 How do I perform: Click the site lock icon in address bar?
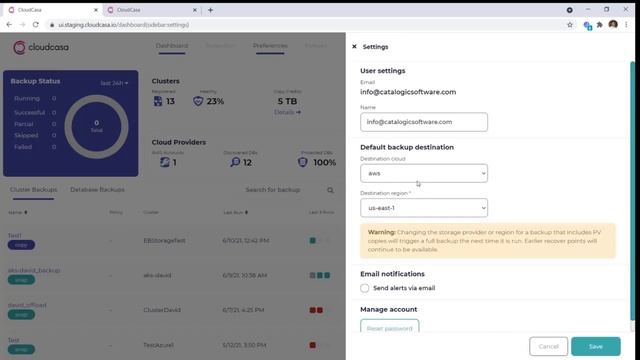coord(52,25)
